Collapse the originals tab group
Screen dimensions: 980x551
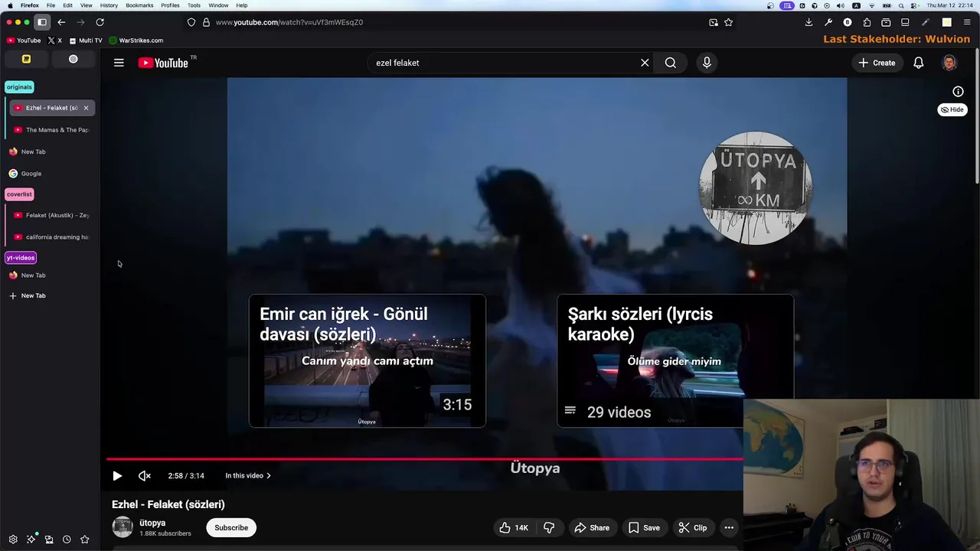[x=19, y=86]
